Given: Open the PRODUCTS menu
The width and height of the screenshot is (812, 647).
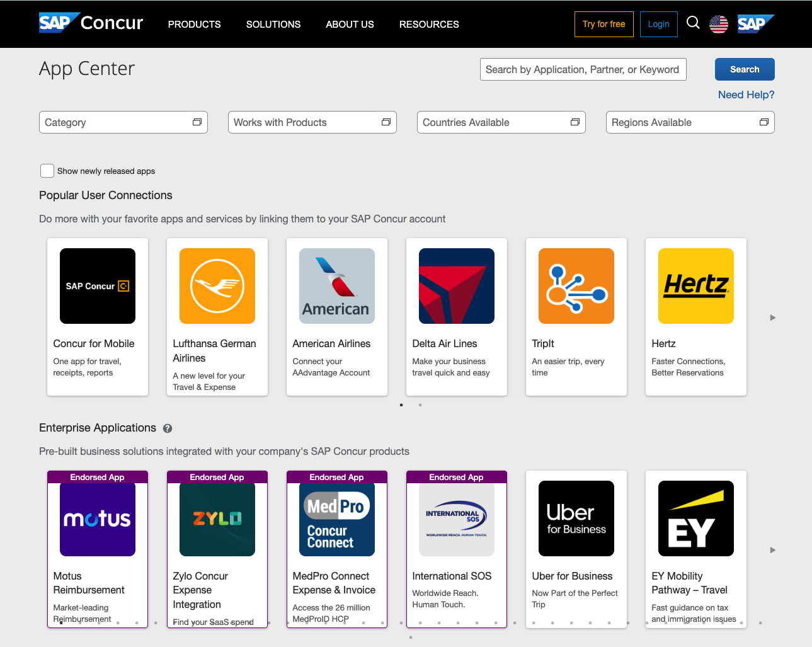Looking at the screenshot, I should 194,24.
